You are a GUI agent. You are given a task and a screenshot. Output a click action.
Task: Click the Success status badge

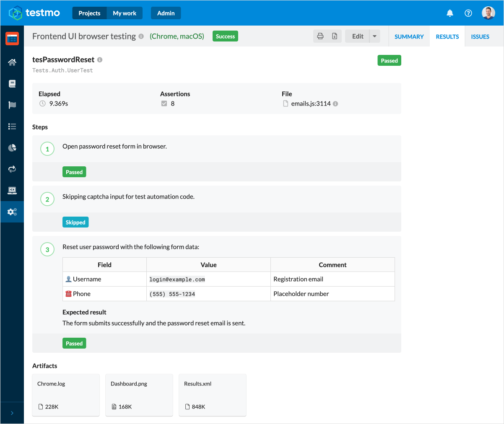pyautogui.click(x=225, y=36)
